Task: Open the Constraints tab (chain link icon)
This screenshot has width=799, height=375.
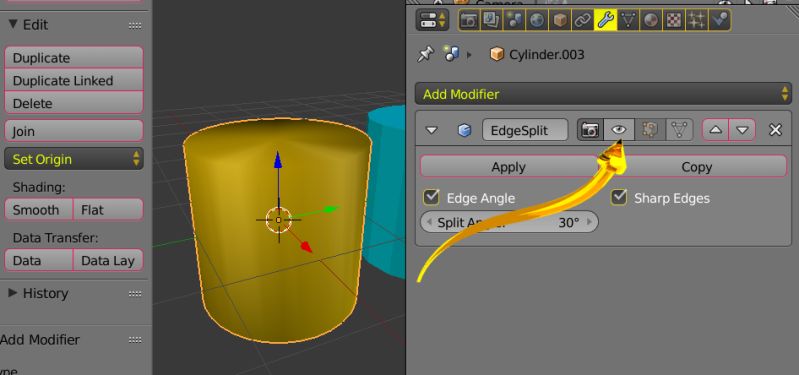Action: (x=582, y=20)
